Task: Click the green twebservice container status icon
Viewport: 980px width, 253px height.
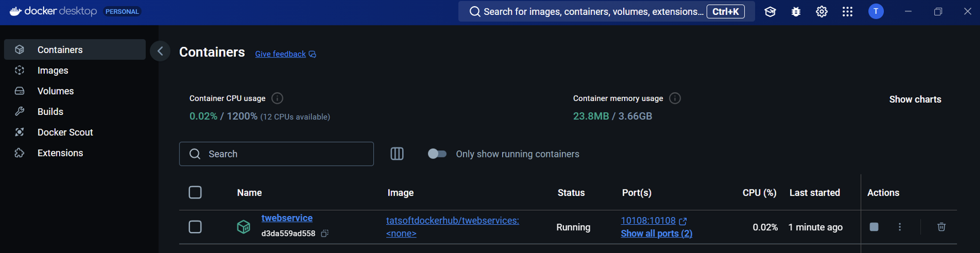Action: [x=244, y=227]
